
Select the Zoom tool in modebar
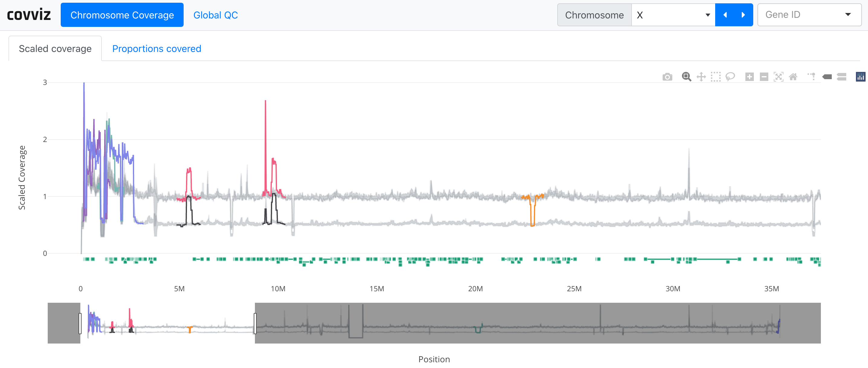(x=686, y=77)
